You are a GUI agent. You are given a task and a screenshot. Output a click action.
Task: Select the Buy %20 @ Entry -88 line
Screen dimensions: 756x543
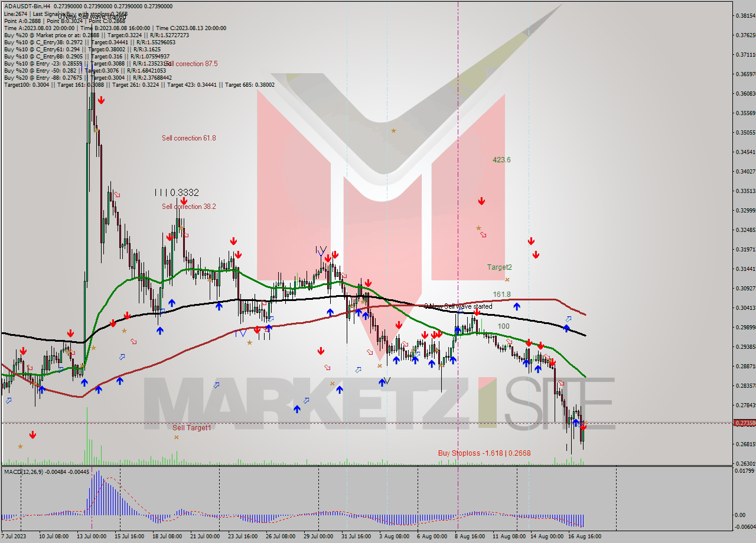(88, 77)
